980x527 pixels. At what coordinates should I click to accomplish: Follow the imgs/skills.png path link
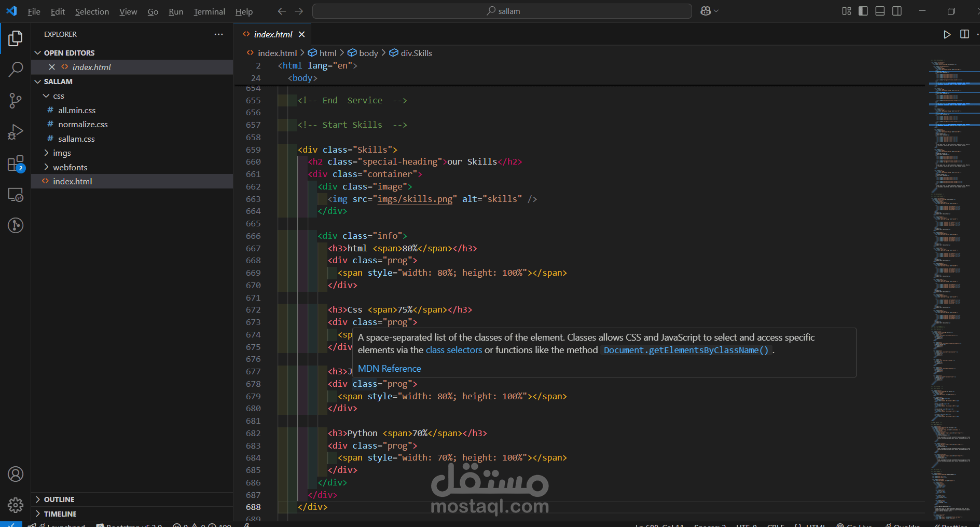(x=415, y=199)
